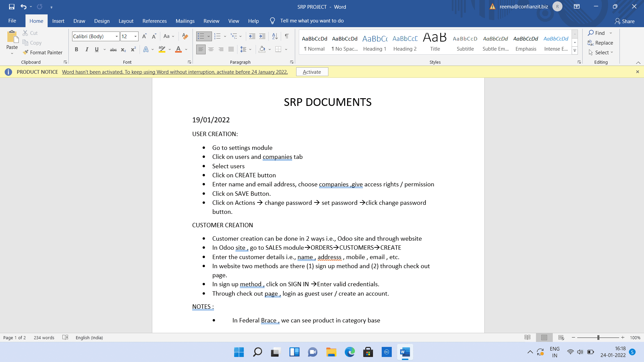Image resolution: width=644 pixels, height=362 pixels.
Task: Open Paste options dropdown arrow
Action: pyautogui.click(x=12, y=53)
